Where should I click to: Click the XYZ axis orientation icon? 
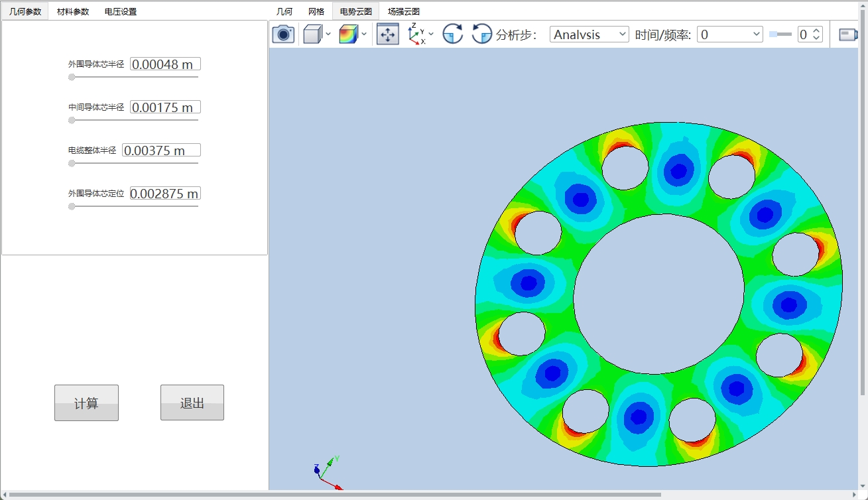click(x=416, y=34)
